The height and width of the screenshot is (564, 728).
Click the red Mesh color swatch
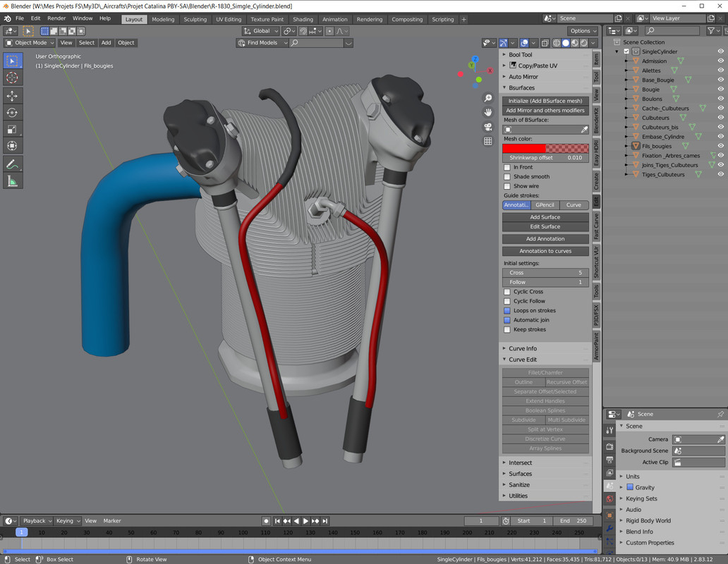[x=545, y=149]
